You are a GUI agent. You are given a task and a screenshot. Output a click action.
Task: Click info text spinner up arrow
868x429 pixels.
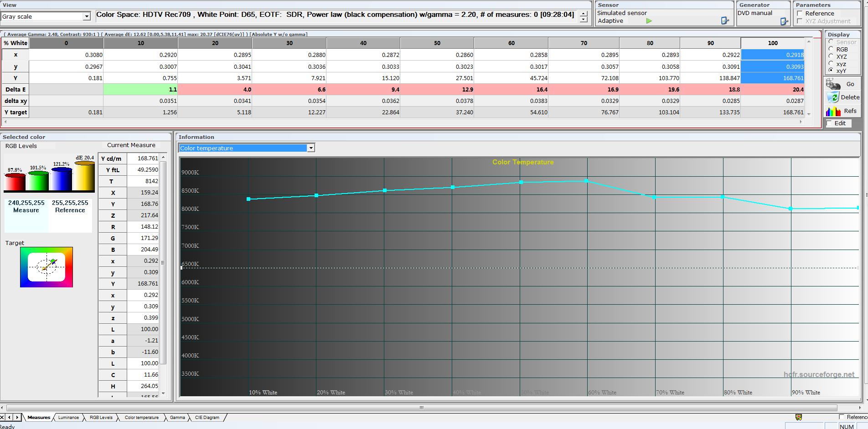point(584,13)
